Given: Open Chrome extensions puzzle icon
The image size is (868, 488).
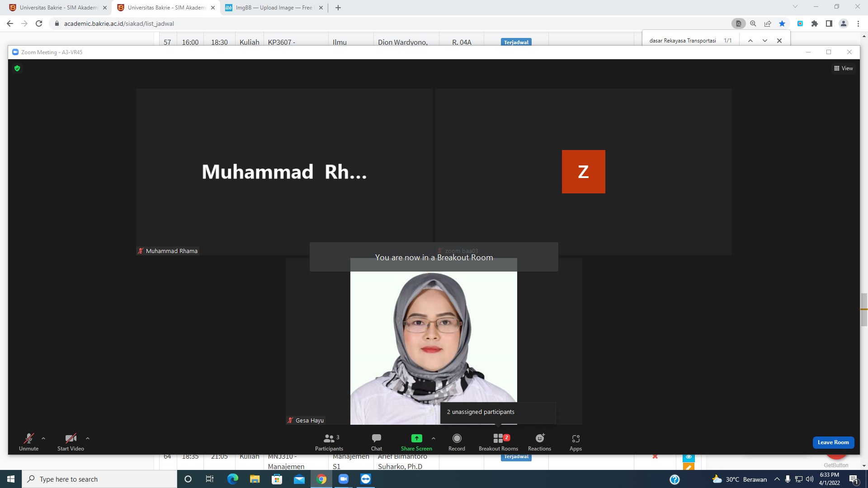Looking at the screenshot, I should (815, 23).
